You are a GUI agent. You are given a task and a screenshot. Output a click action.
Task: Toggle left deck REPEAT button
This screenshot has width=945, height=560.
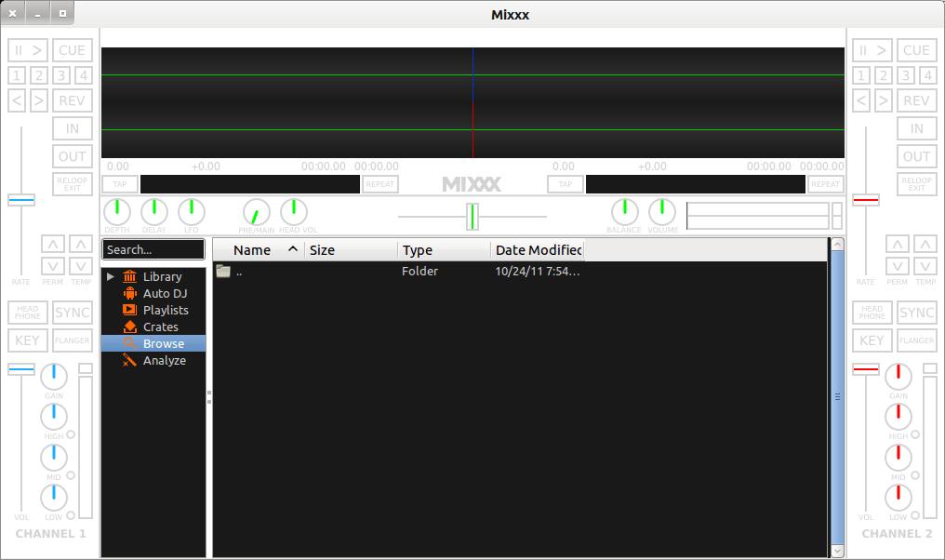pyautogui.click(x=380, y=184)
